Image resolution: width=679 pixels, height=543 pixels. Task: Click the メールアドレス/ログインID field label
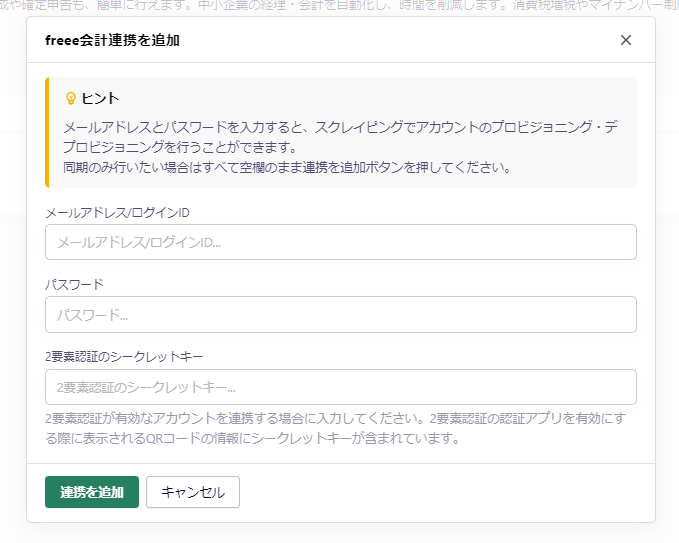pos(118,212)
